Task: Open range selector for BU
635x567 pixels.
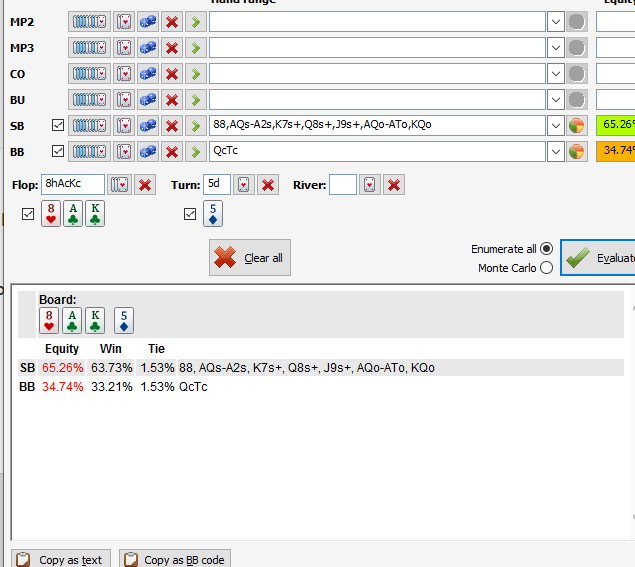Action: [x=89, y=100]
